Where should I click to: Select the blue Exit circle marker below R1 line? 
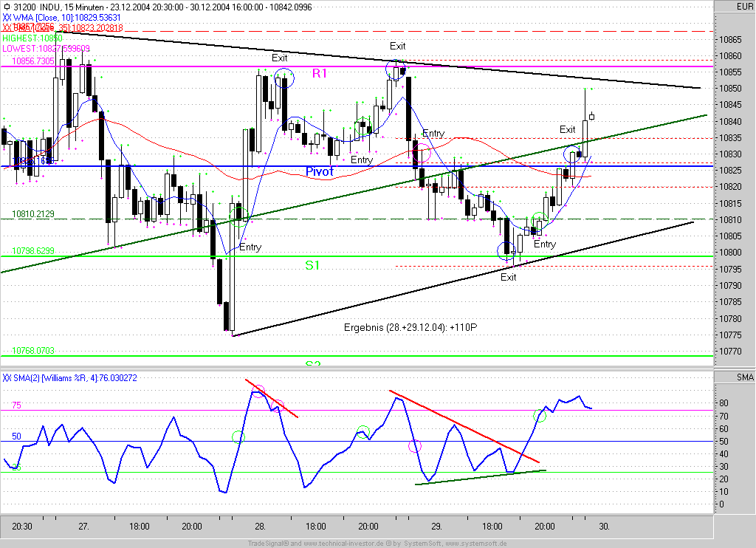pyautogui.click(x=283, y=78)
